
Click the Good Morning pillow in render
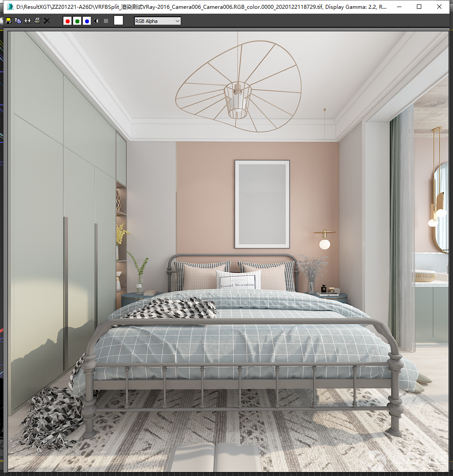click(238, 280)
